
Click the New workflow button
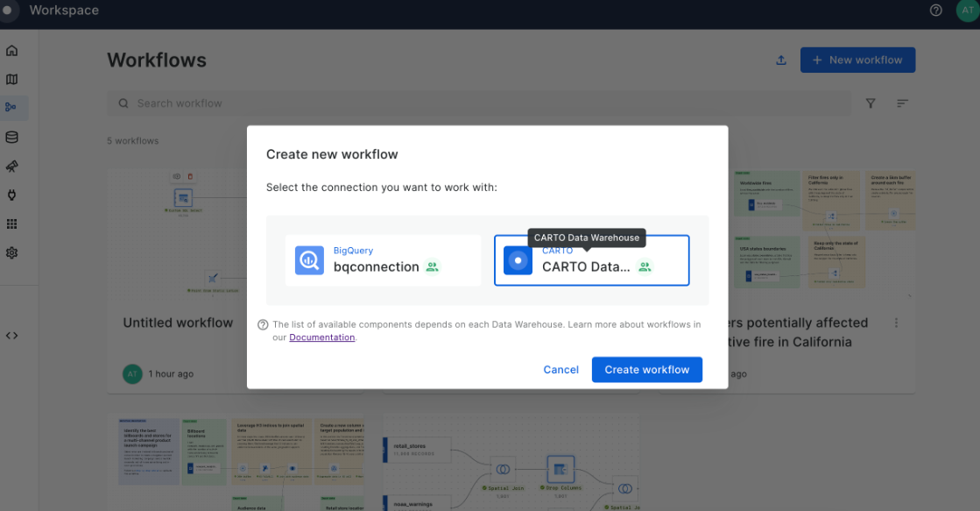857,60
